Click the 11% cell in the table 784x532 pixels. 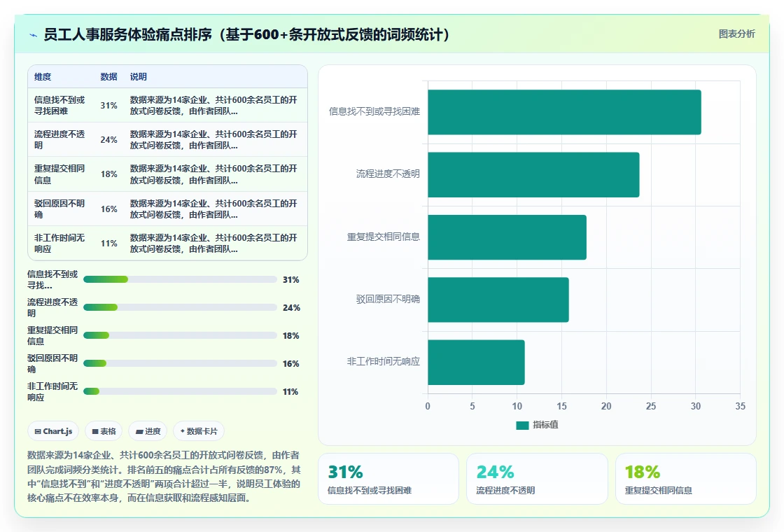point(108,244)
